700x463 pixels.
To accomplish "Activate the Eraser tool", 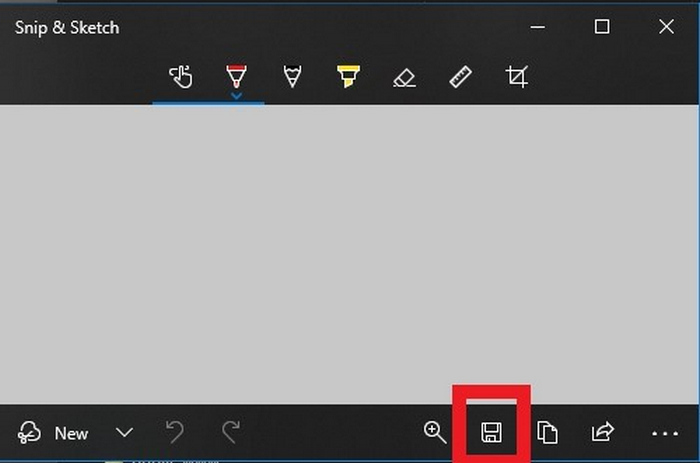I will tap(404, 77).
